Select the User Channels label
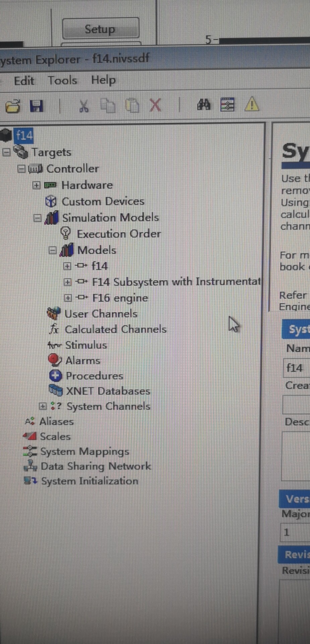Image resolution: width=310 pixels, height=644 pixels. (101, 314)
